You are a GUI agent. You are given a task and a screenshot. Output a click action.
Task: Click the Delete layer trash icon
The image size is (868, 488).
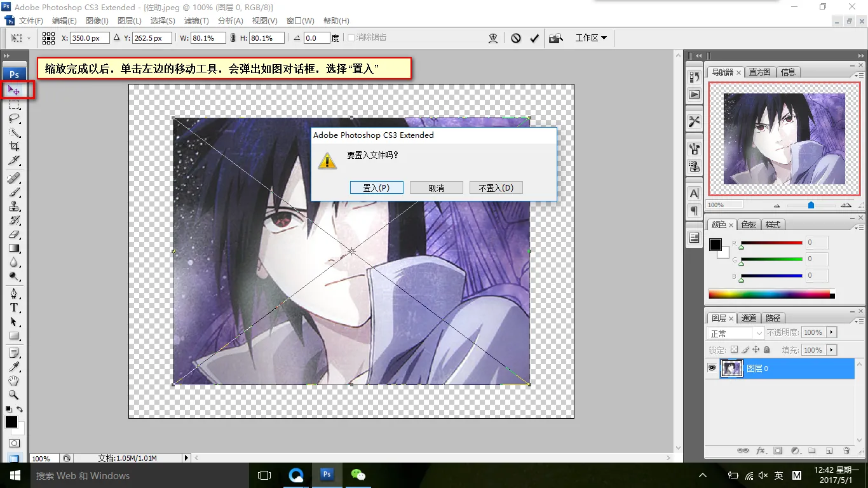tap(846, 451)
